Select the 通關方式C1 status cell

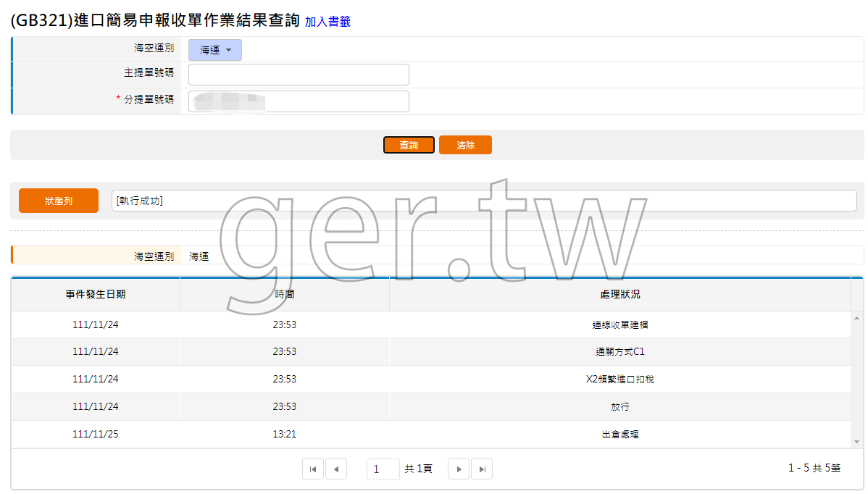620,352
